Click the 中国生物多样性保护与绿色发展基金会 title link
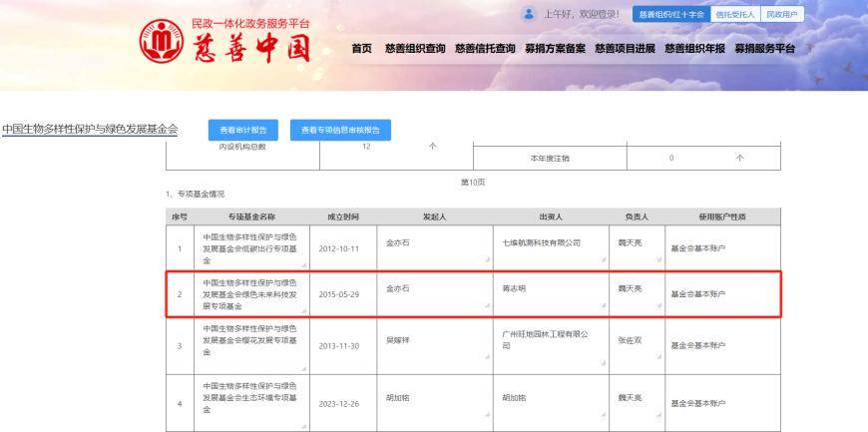The height and width of the screenshot is (432, 868). point(90,130)
